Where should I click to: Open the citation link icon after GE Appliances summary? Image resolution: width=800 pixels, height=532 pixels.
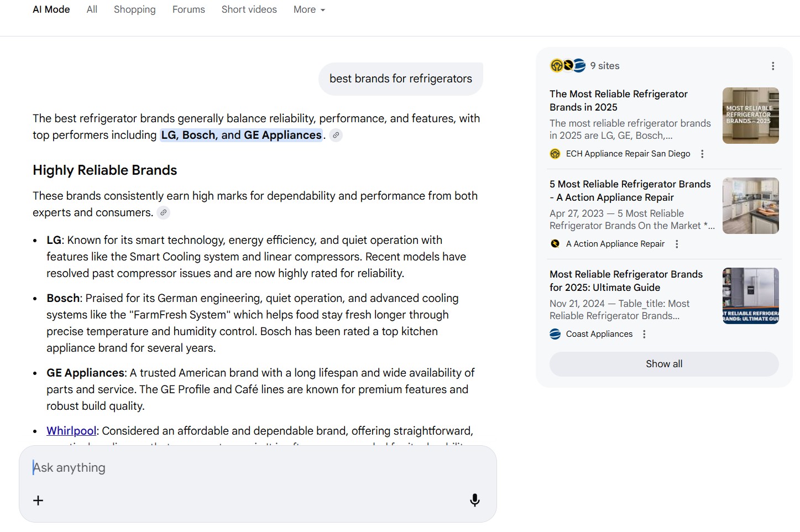[x=336, y=135]
